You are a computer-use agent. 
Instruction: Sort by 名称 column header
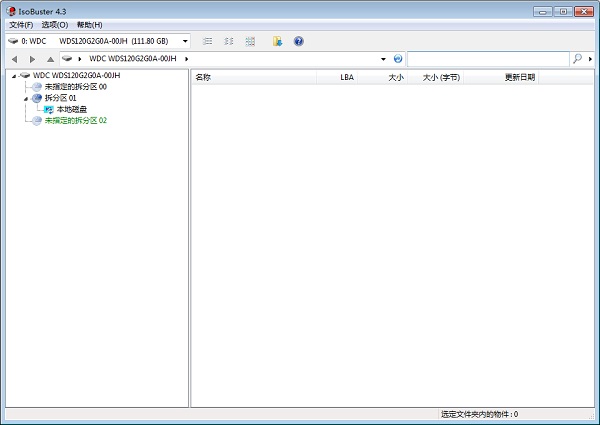pos(254,77)
